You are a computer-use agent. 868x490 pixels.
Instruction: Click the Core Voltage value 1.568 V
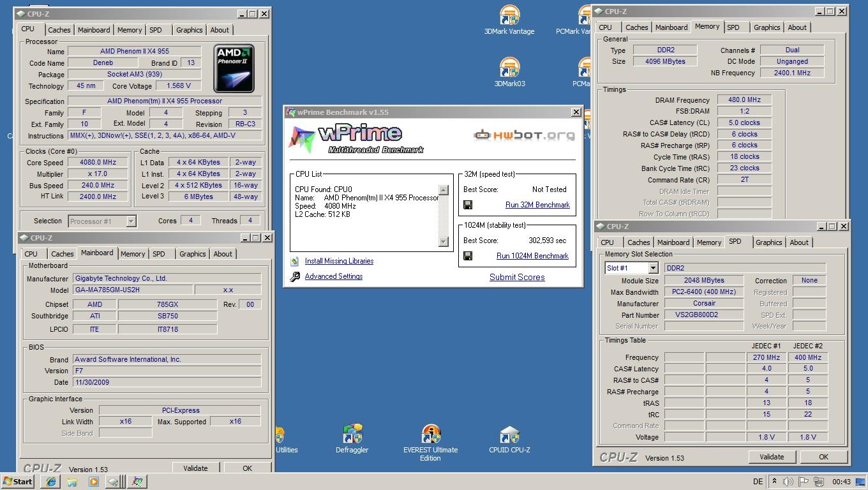coord(178,85)
